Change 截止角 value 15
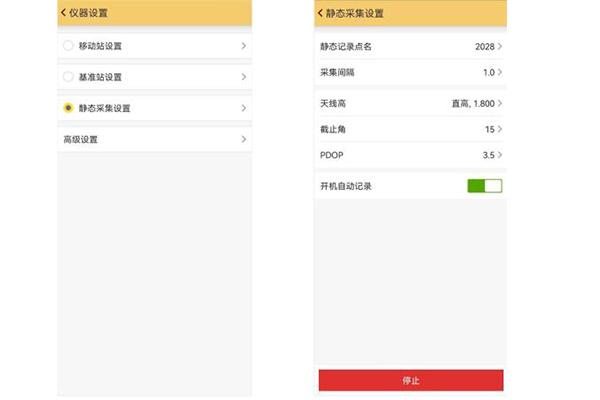Image resolution: width=600 pixels, height=400 pixels. tap(489, 129)
